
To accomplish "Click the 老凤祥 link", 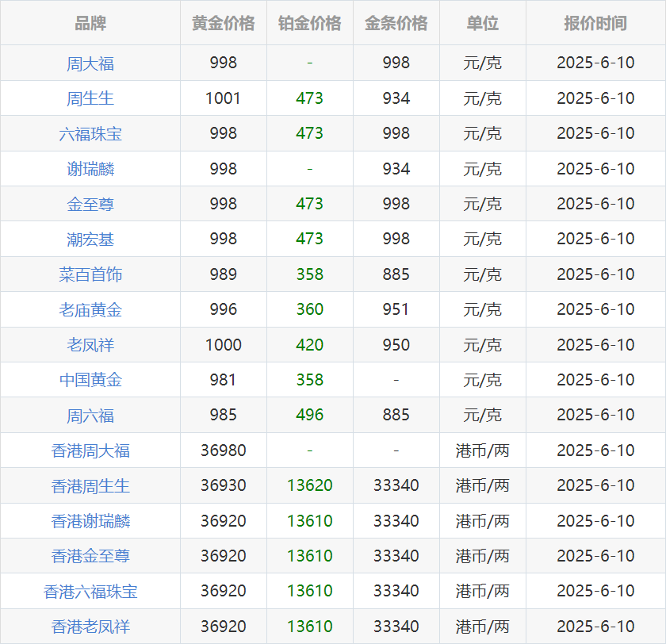I will click(90, 345).
